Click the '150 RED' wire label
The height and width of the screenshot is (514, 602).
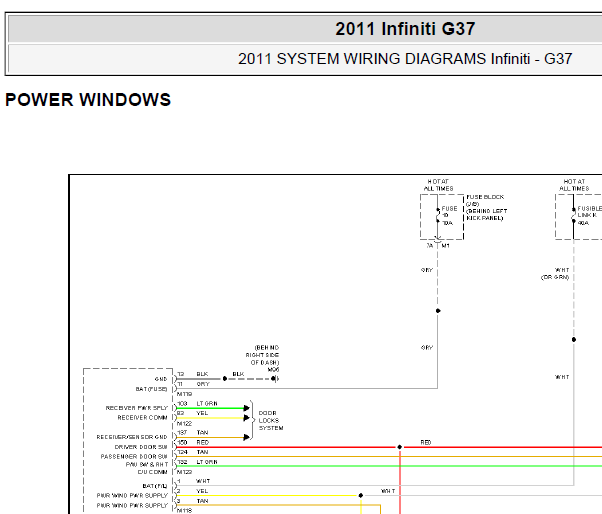click(x=193, y=443)
